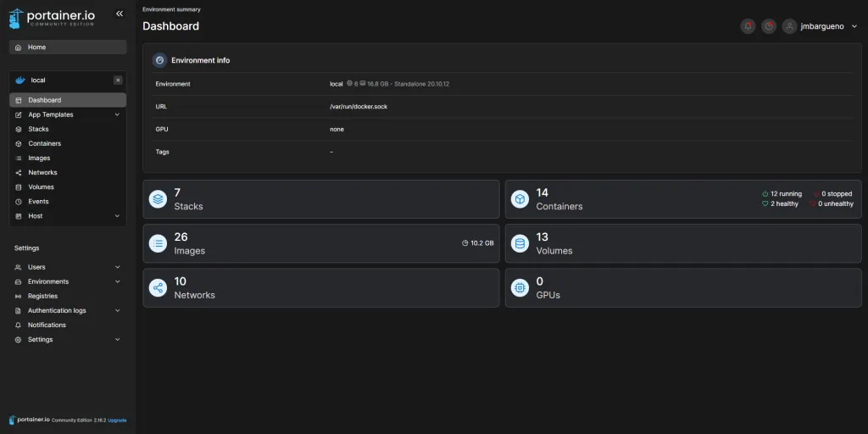Close the local environment with X button
The height and width of the screenshot is (434, 868).
coord(118,81)
